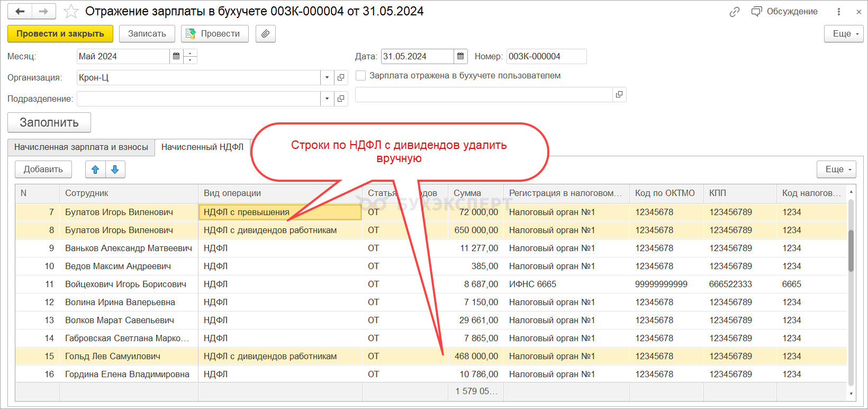This screenshot has width=868, height=409.
Task: Copy document link via chain icon
Action: [734, 12]
